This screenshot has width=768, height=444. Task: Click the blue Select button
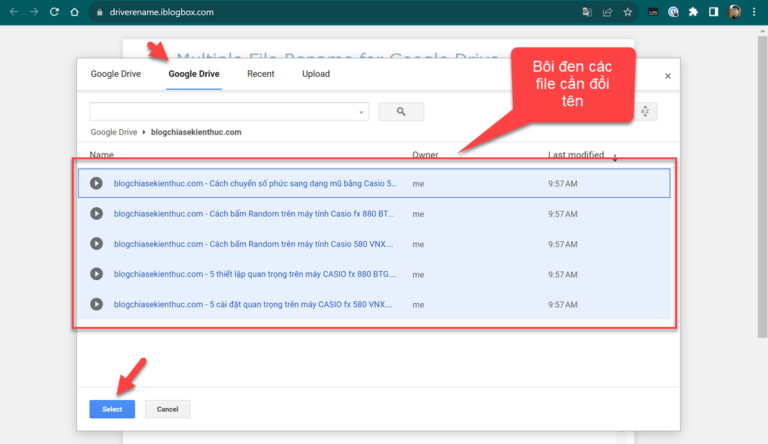click(x=112, y=409)
